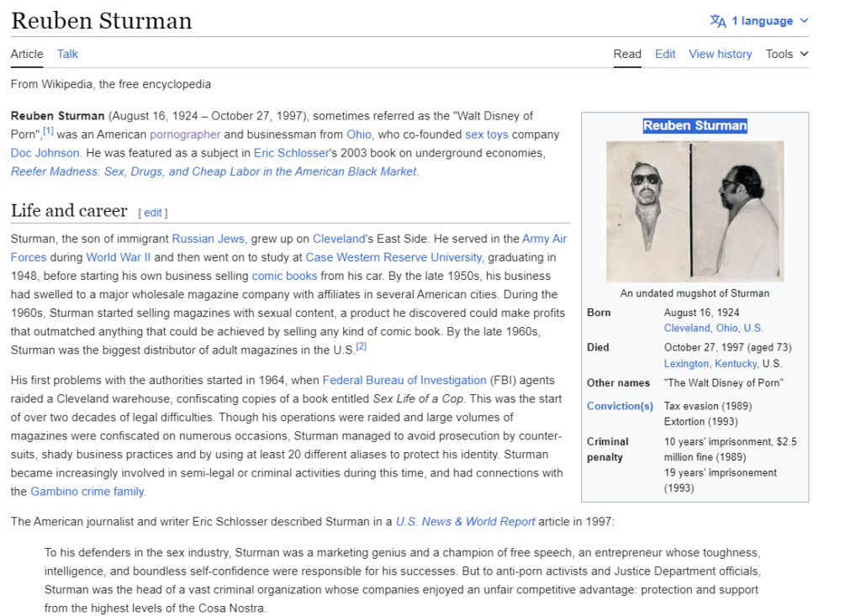The width and height of the screenshot is (861, 616).
Task: Open the Reefer Madness book link
Action: click(214, 171)
